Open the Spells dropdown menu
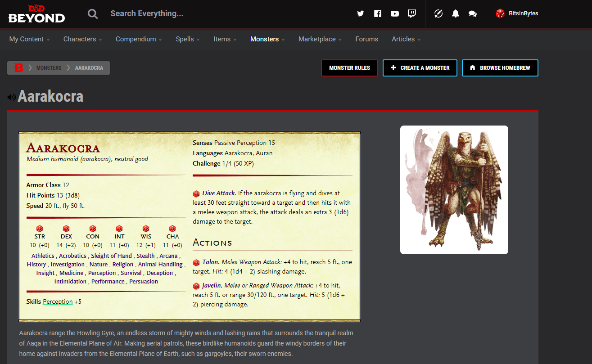Image resolution: width=592 pixels, height=364 pixels. click(187, 39)
